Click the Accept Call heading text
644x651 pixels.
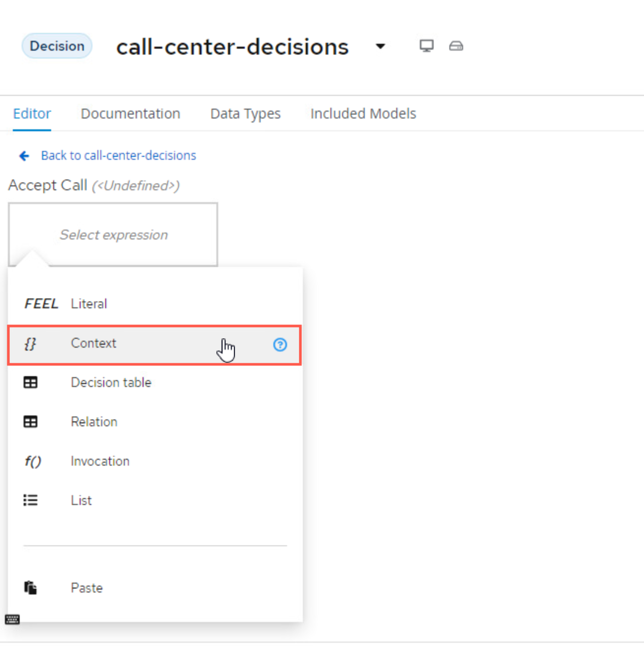[x=48, y=185]
